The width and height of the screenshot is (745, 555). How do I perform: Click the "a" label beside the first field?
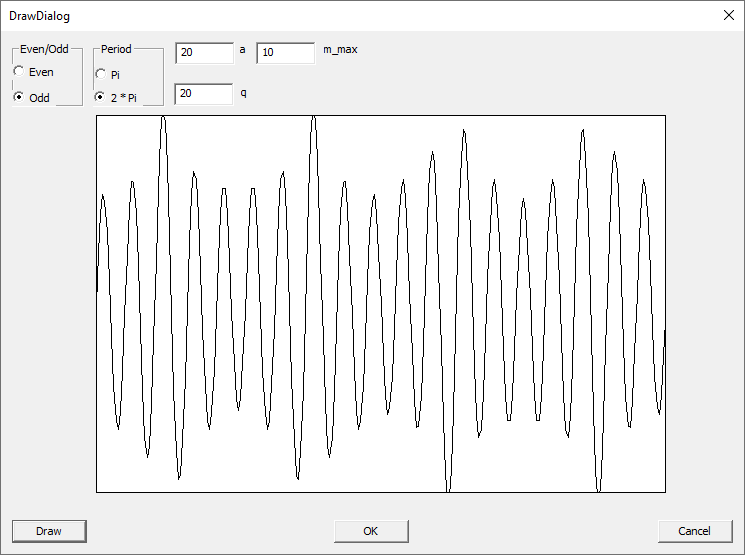[243, 49]
